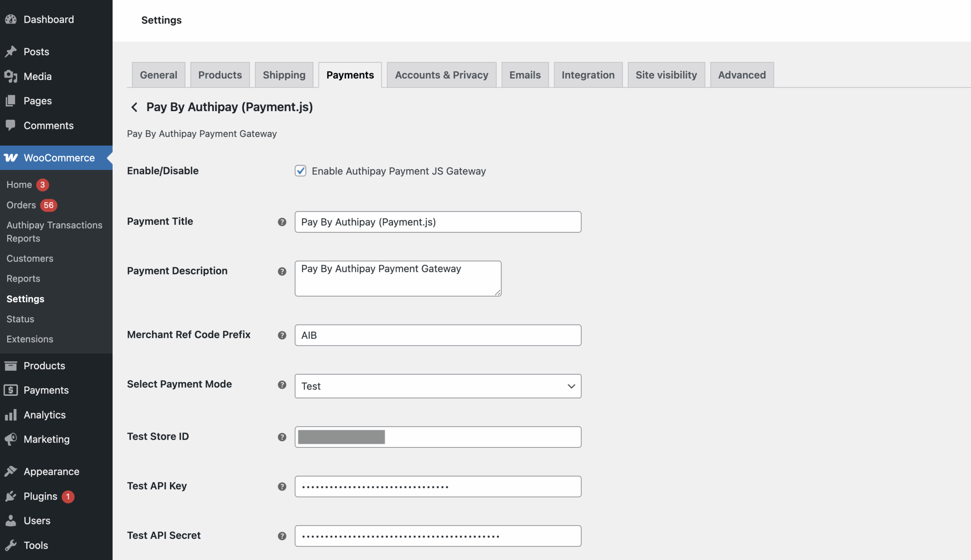
Task: Open the Extensions submenu link
Action: tap(30, 339)
